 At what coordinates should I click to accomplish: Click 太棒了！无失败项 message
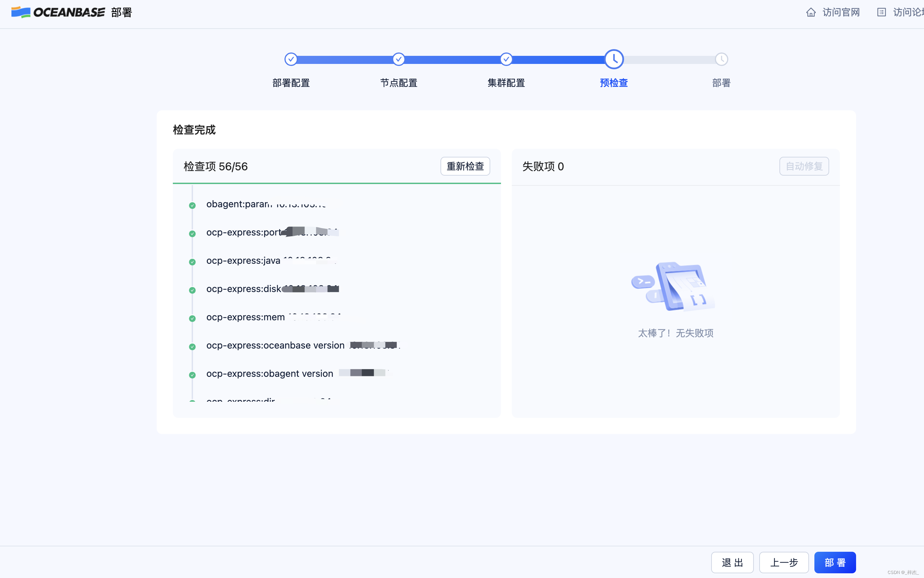click(x=675, y=333)
